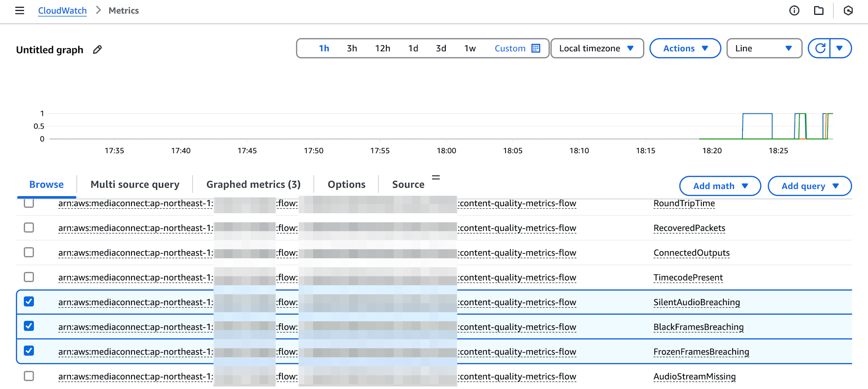Check the RoundTripTime metric checkbox
The height and width of the screenshot is (389, 868).
click(x=29, y=203)
